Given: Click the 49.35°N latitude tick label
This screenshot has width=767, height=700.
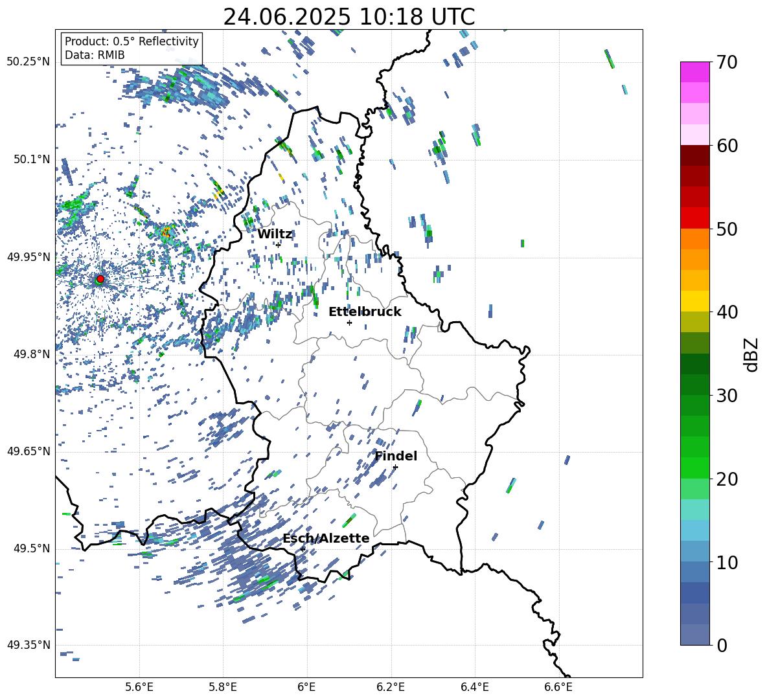Looking at the screenshot, I should pyautogui.click(x=29, y=645).
